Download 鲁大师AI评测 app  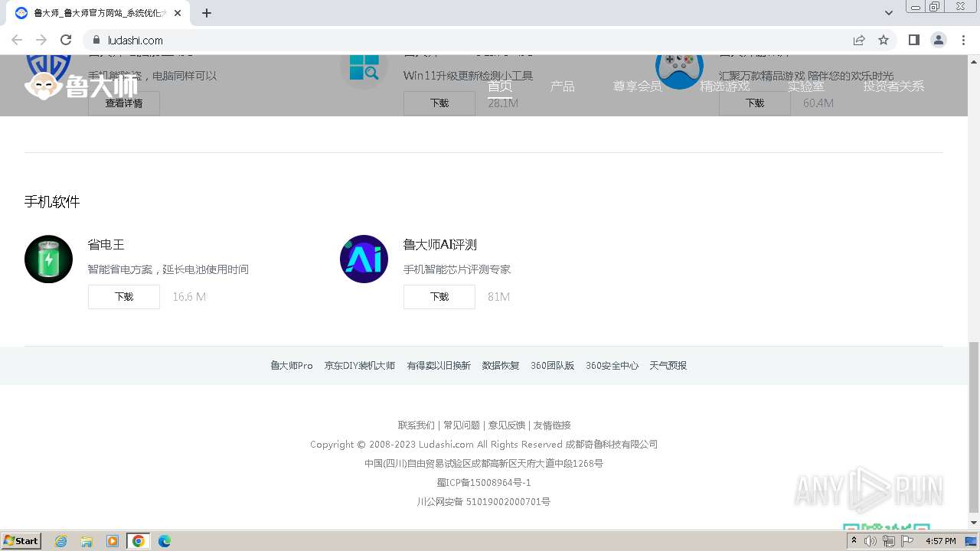(439, 297)
